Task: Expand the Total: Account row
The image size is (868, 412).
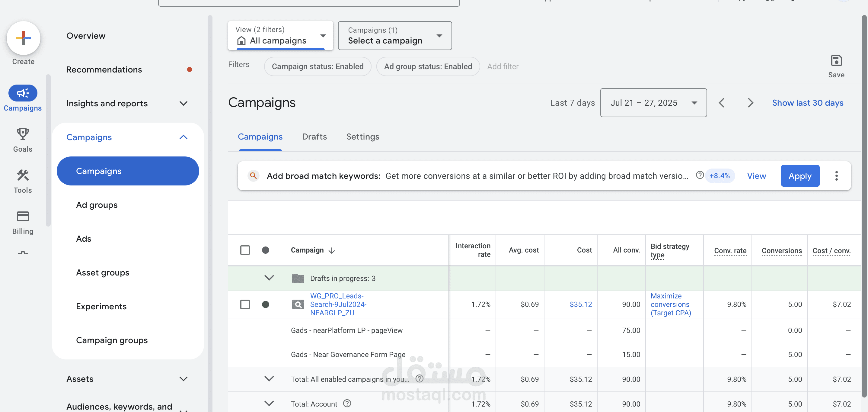Action: (269, 403)
